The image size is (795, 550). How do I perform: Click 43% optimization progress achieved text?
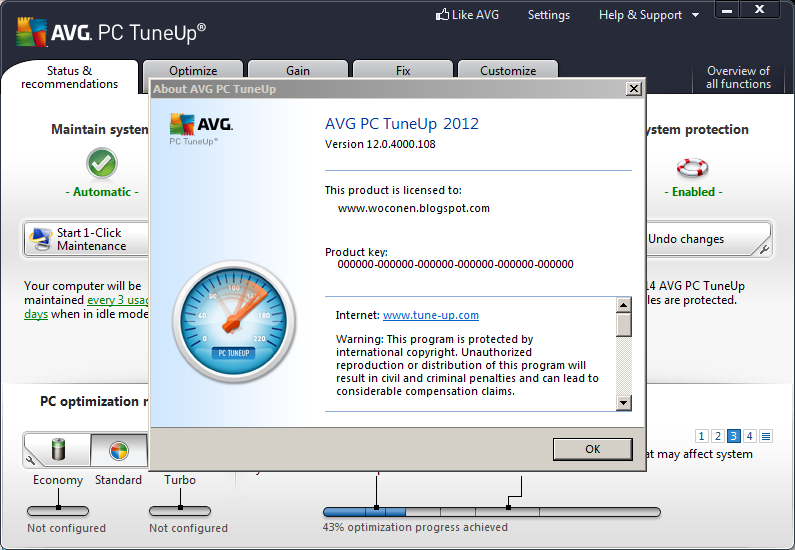click(415, 527)
